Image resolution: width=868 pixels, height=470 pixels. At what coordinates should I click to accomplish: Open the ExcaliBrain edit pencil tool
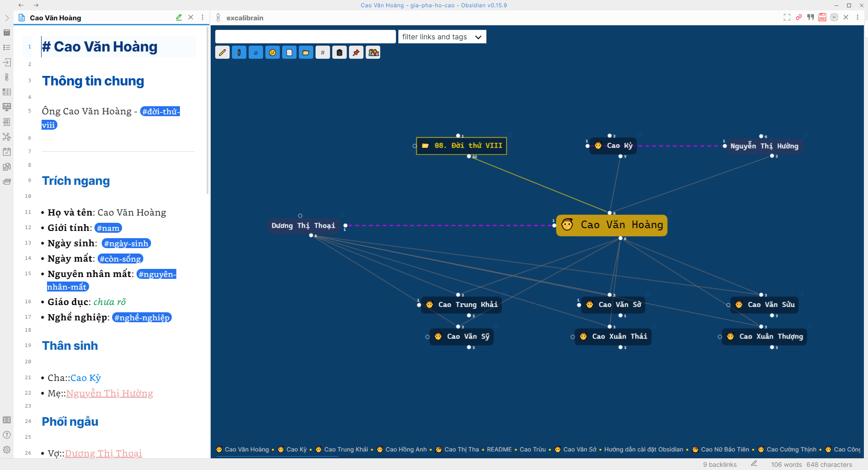[222, 52]
